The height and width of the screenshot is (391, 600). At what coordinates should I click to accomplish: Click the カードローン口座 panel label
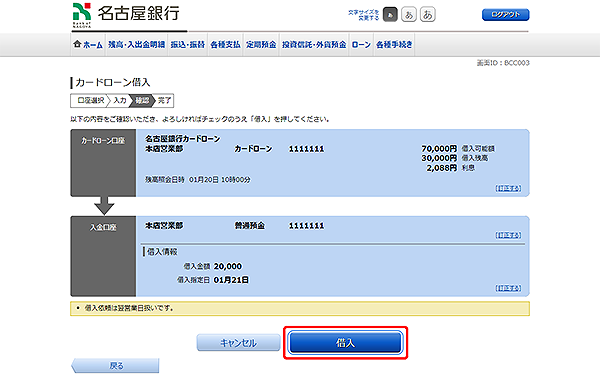point(103,141)
